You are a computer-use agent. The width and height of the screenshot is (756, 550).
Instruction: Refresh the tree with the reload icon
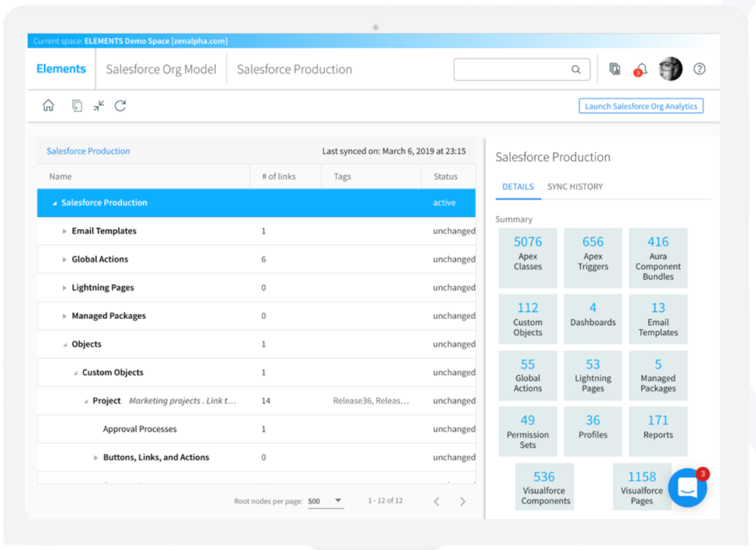pos(121,105)
